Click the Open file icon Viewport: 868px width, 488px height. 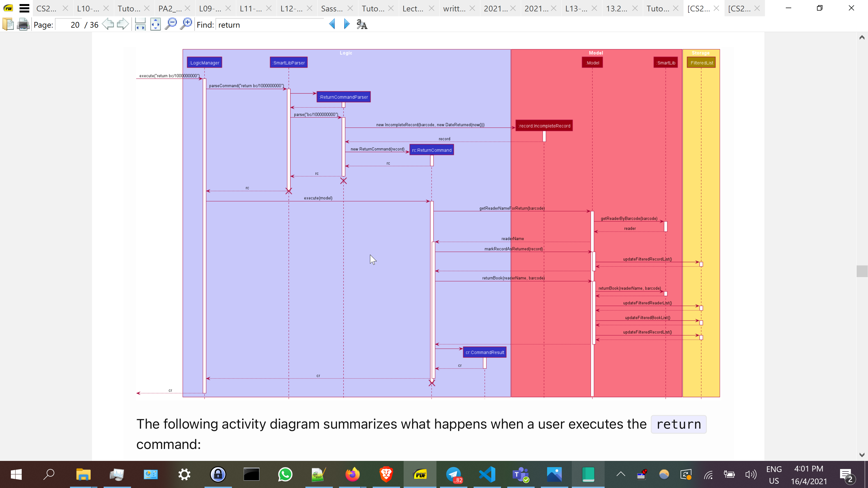pos(8,24)
